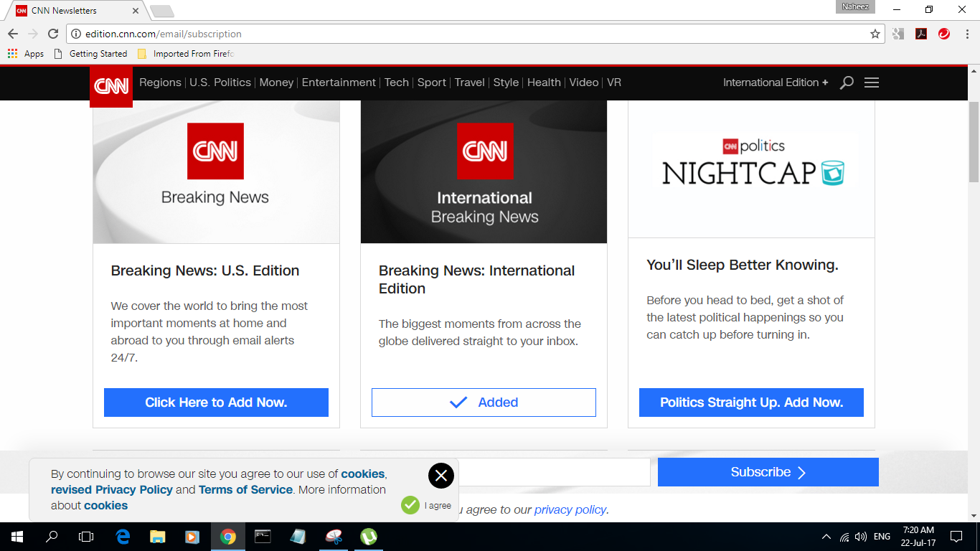Open a new browser tab

click(x=161, y=11)
